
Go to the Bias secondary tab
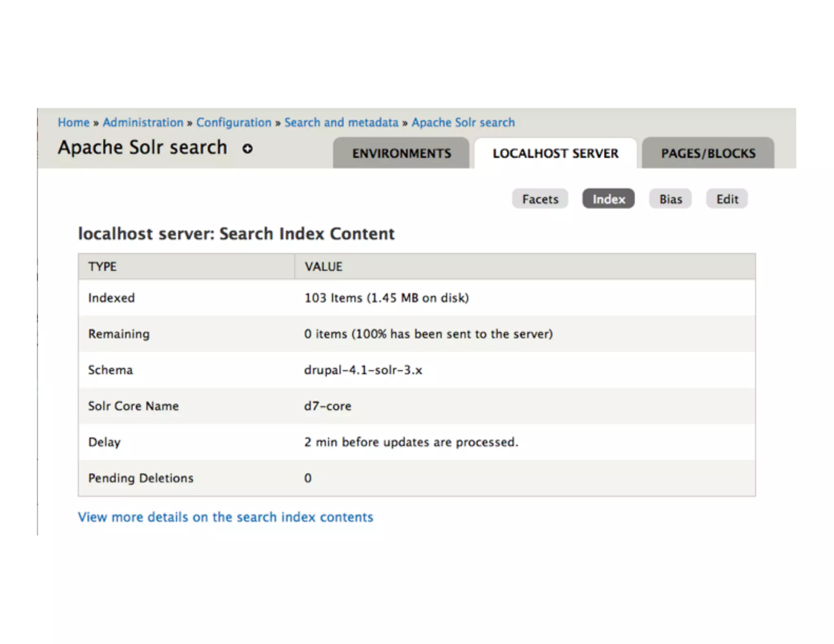pyautogui.click(x=670, y=199)
